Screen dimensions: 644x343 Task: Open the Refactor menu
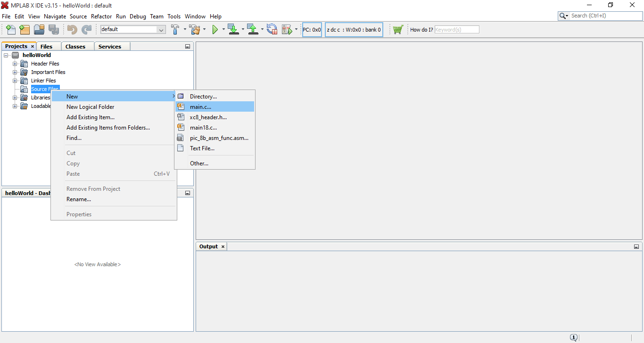pyautogui.click(x=101, y=16)
